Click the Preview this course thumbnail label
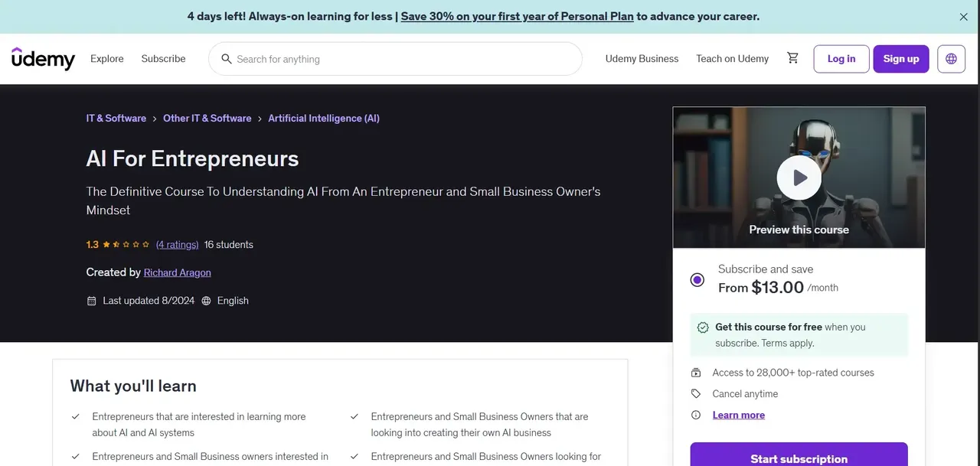The image size is (980, 466). (x=799, y=230)
